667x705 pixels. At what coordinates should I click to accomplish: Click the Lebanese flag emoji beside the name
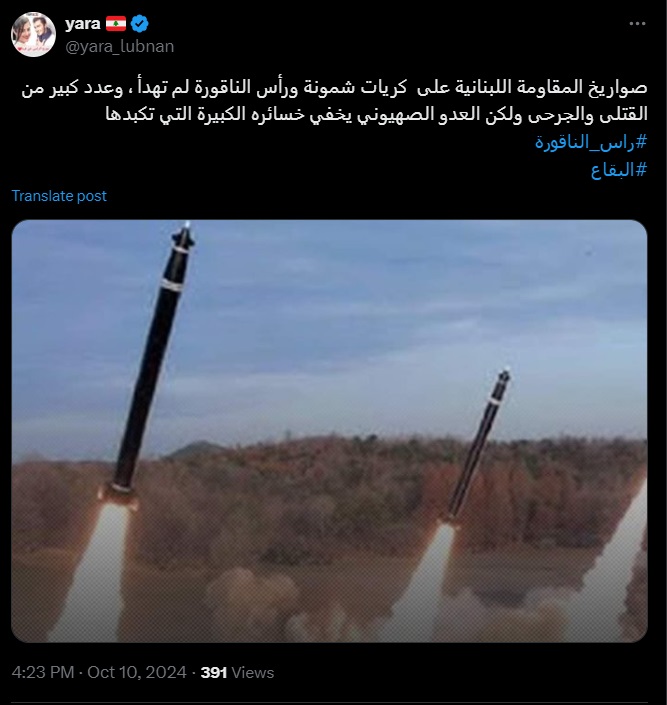116,23
